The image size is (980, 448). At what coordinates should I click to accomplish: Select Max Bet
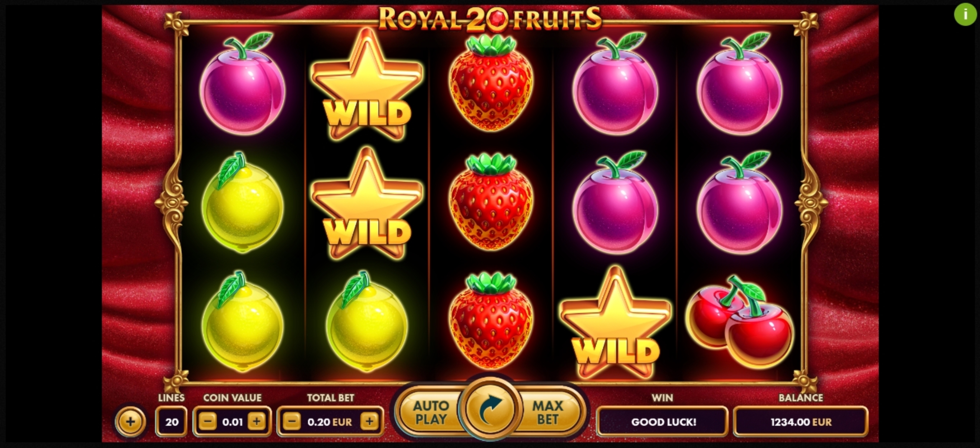coord(548,412)
